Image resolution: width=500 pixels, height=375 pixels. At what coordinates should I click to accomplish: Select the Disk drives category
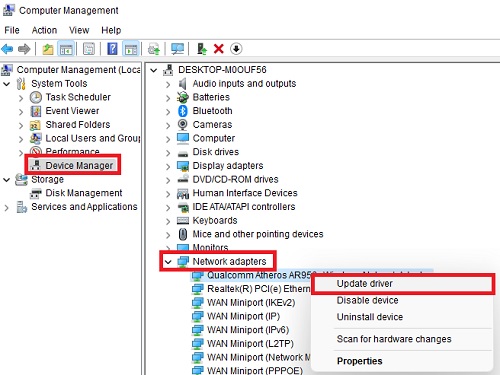coord(216,152)
